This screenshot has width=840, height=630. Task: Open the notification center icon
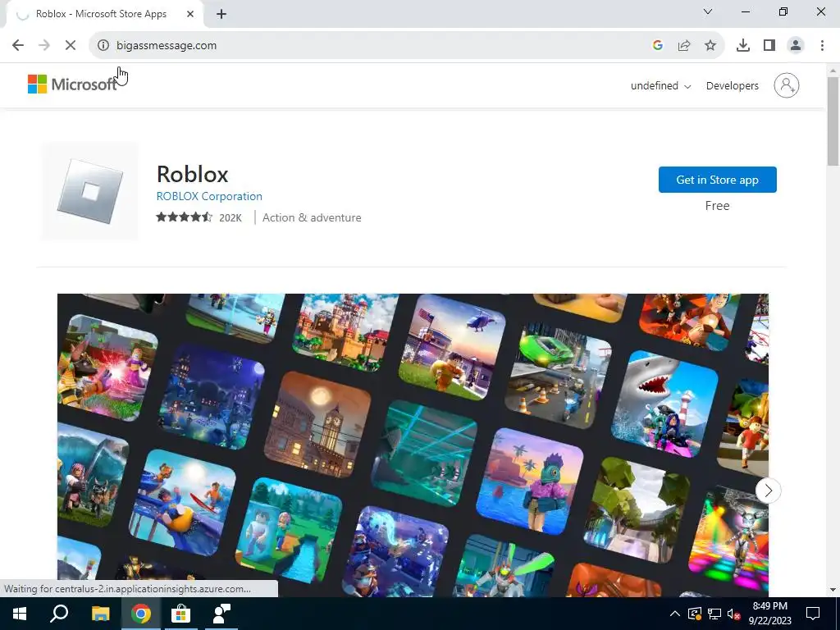click(813, 614)
